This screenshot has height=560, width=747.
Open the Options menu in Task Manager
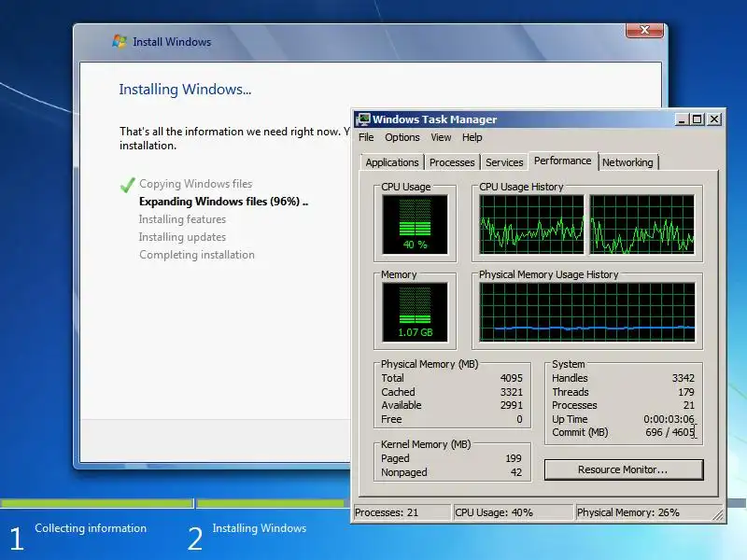click(402, 137)
